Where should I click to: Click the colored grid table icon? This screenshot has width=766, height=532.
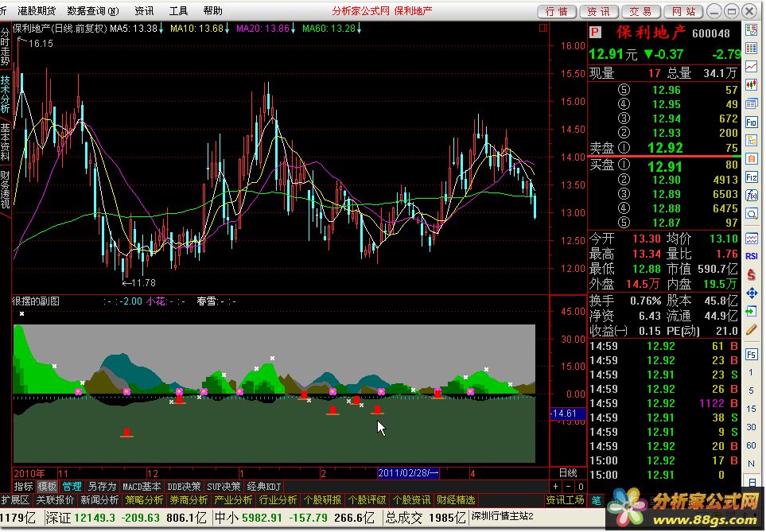[752, 48]
